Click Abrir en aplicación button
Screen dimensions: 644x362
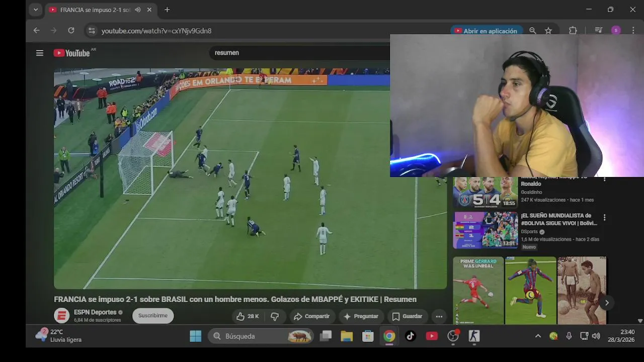486,31
